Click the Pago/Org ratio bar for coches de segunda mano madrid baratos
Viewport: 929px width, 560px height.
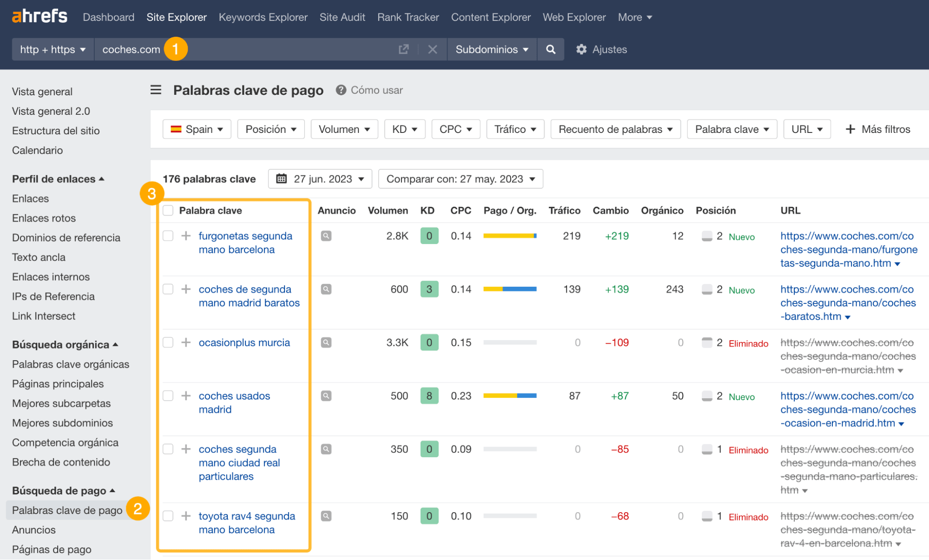tap(510, 289)
